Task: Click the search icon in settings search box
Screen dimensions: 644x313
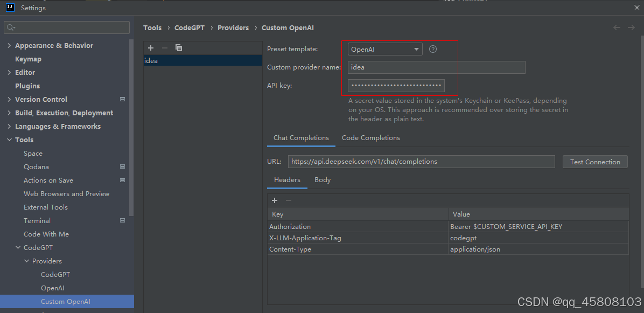Action: [11, 27]
